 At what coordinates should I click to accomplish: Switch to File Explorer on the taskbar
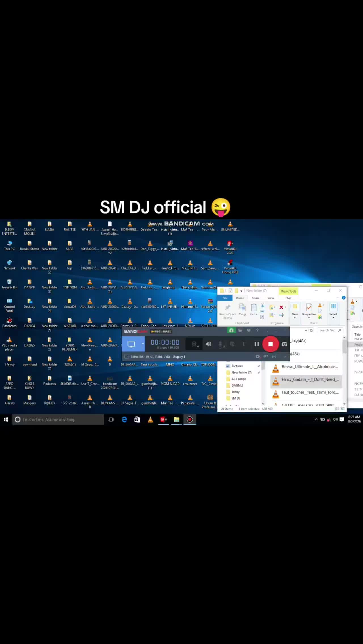coord(176,420)
